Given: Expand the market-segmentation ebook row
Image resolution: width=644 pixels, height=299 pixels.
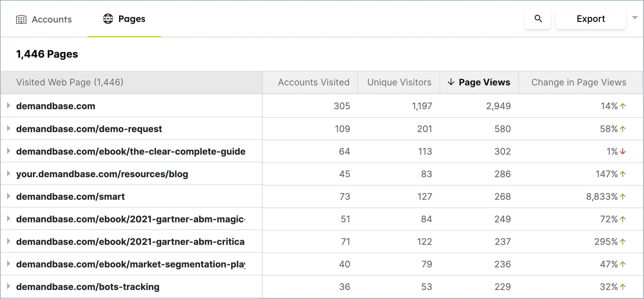Looking at the screenshot, I should pyautogui.click(x=9, y=264).
